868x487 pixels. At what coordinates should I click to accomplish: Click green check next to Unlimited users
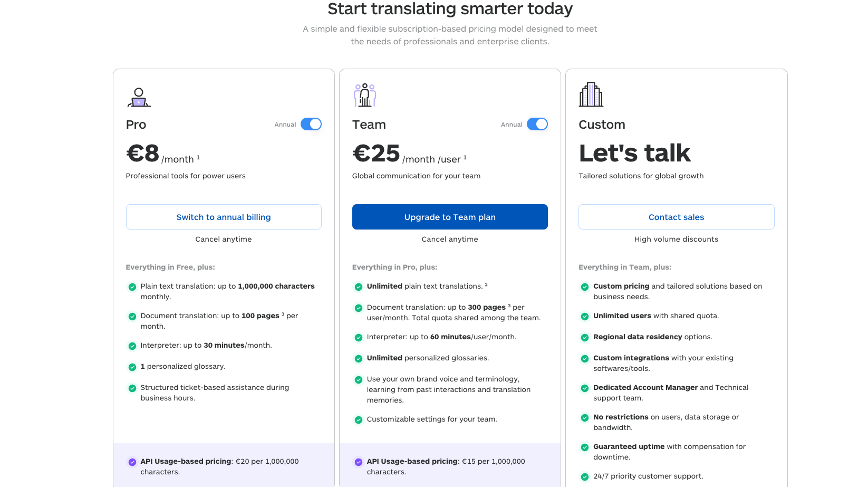tap(585, 317)
